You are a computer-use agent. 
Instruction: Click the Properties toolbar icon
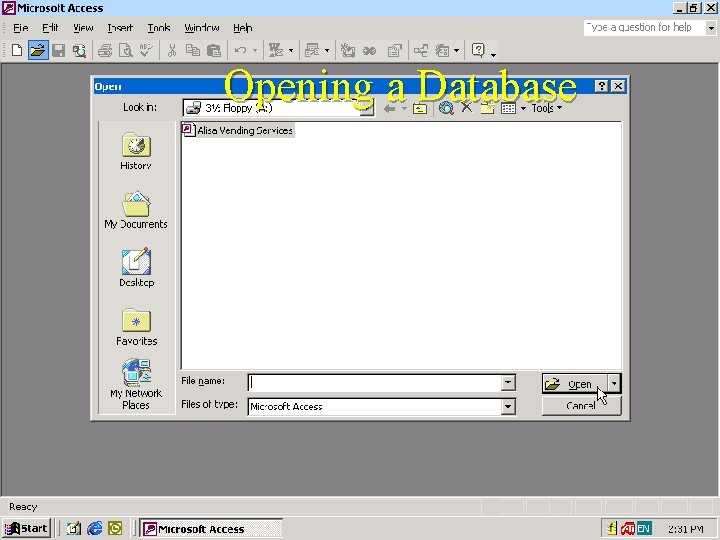click(x=394, y=50)
